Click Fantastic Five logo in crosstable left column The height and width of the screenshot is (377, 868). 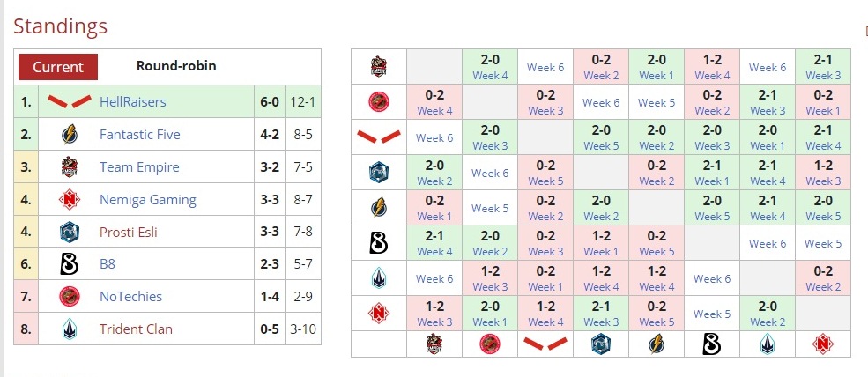click(379, 208)
